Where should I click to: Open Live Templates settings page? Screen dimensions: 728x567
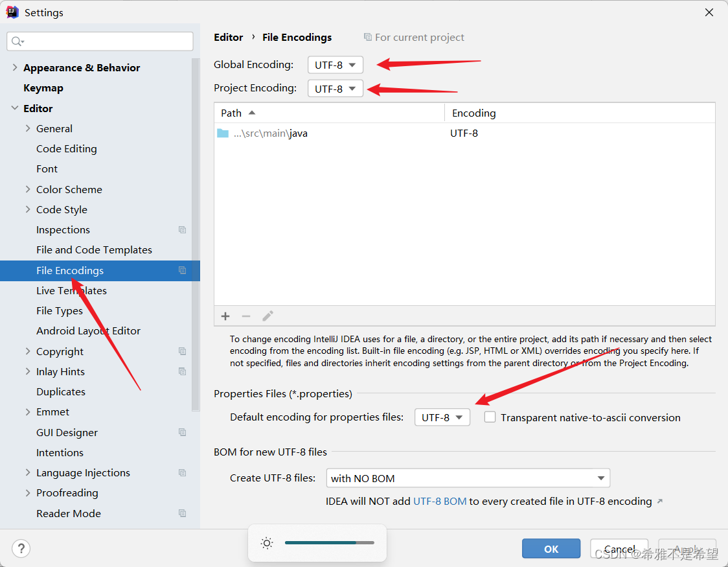(71, 291)
